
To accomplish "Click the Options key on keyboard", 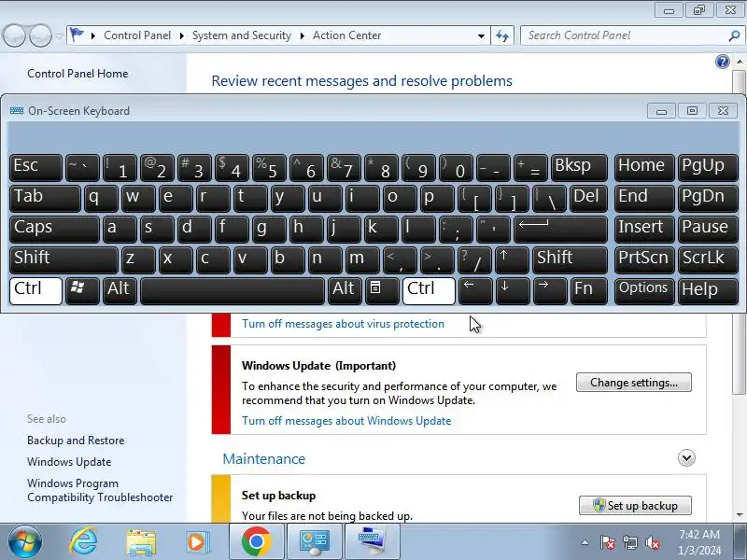I will (644, 291).
